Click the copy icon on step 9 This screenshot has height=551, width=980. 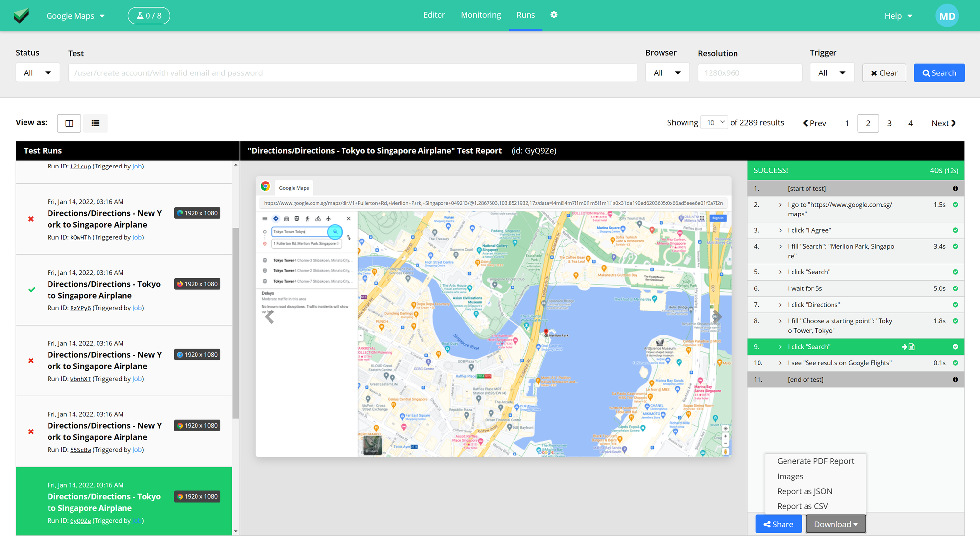point(912,346)
